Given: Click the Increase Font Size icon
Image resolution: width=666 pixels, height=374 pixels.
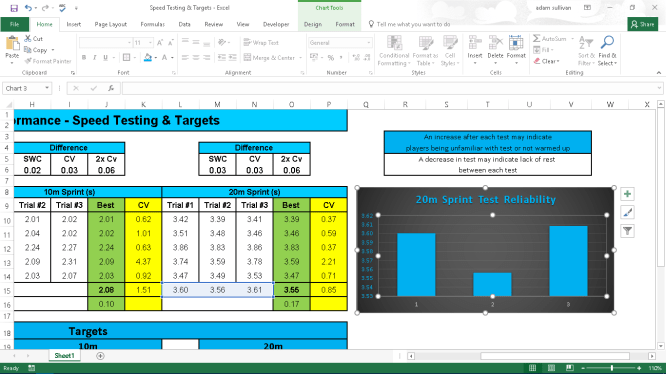Looking at the screenshot, I should pos(160,43).
